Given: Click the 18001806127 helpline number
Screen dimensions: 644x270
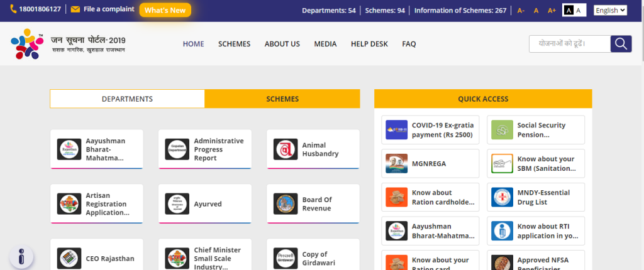Looking at the screenshot, I should pos(40,9).
